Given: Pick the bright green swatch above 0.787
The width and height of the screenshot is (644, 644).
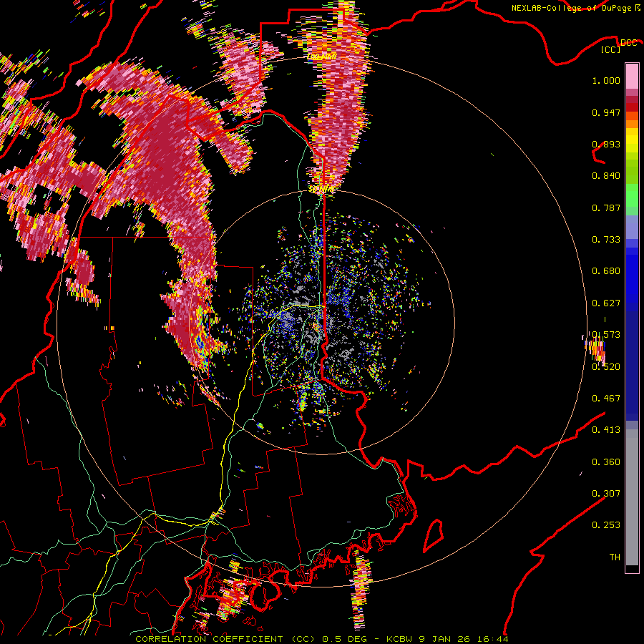Looking at the screenshot, I should 632,195.
